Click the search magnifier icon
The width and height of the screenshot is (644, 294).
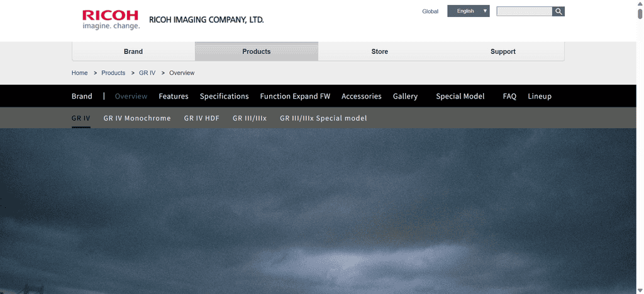(558, 11)
